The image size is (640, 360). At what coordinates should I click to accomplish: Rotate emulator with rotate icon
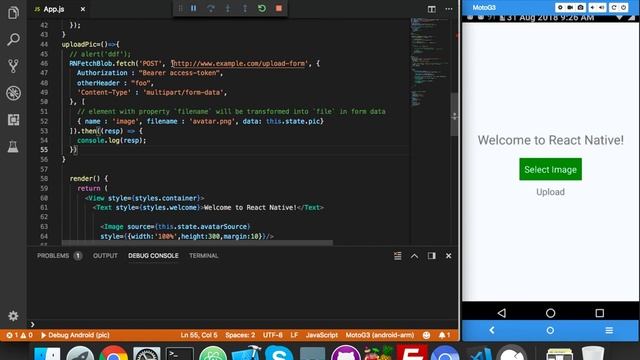[x=613, y=7]
